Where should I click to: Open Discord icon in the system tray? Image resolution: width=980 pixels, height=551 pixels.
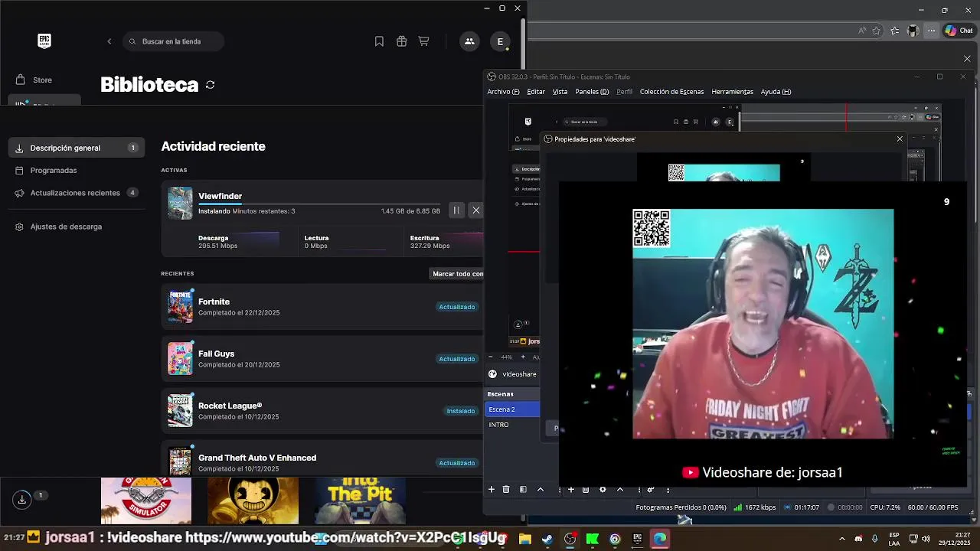coord(858,539)
